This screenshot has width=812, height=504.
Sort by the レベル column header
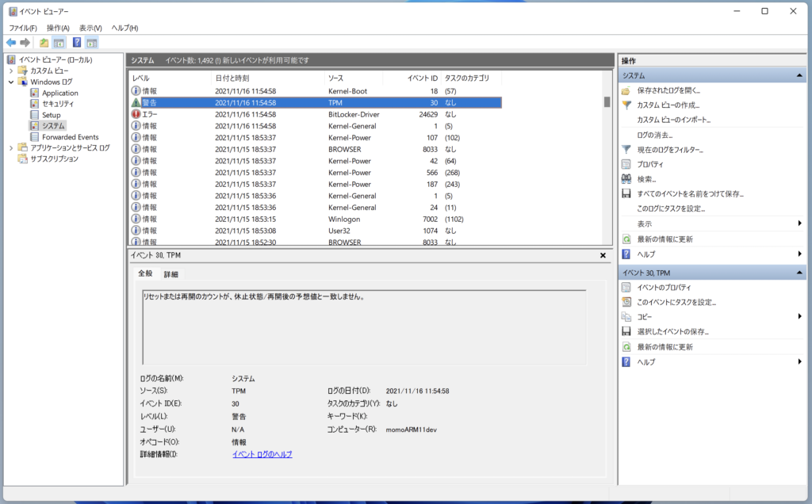pos(170,78)
